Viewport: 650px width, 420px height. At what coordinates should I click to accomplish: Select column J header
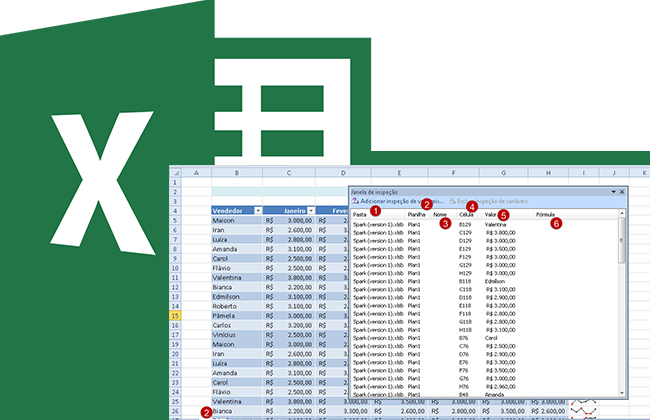pyautogui.click(x=614, y=172)
